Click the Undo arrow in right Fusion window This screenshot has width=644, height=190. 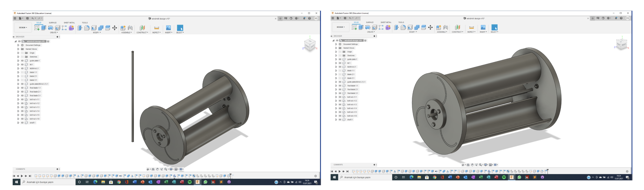(x=350, y=18)
